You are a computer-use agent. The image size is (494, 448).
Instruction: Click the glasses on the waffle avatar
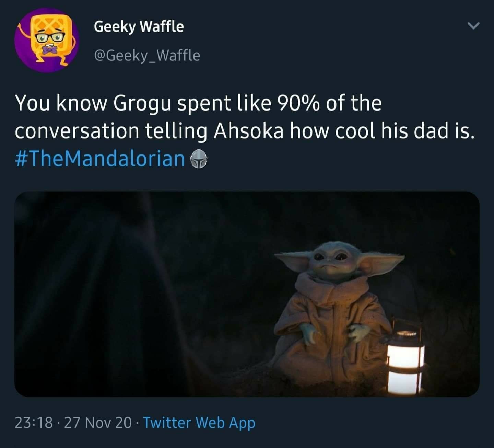tap(50, 38)
